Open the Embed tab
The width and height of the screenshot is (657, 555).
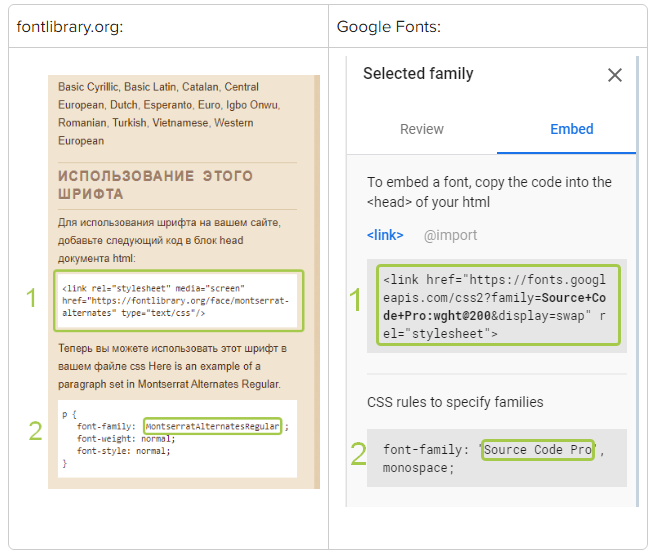[x=572, y=129]
